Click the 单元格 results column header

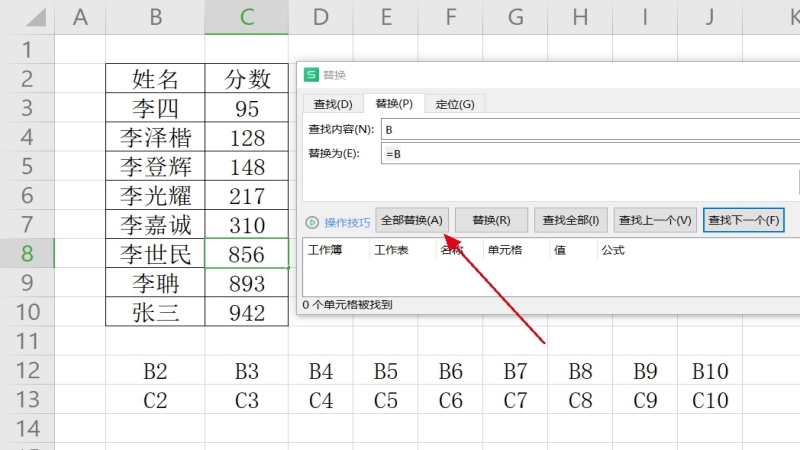pyautogui.click(x=503, y=250)
